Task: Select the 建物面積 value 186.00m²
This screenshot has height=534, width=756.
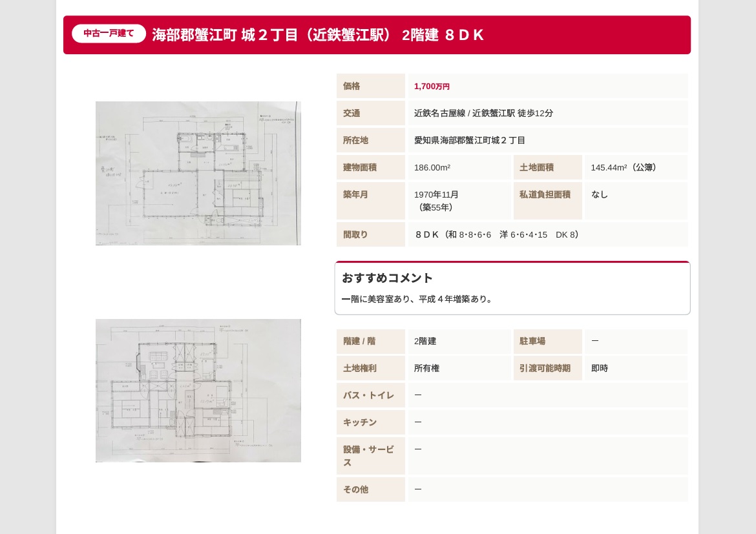Action: (432, 167)
